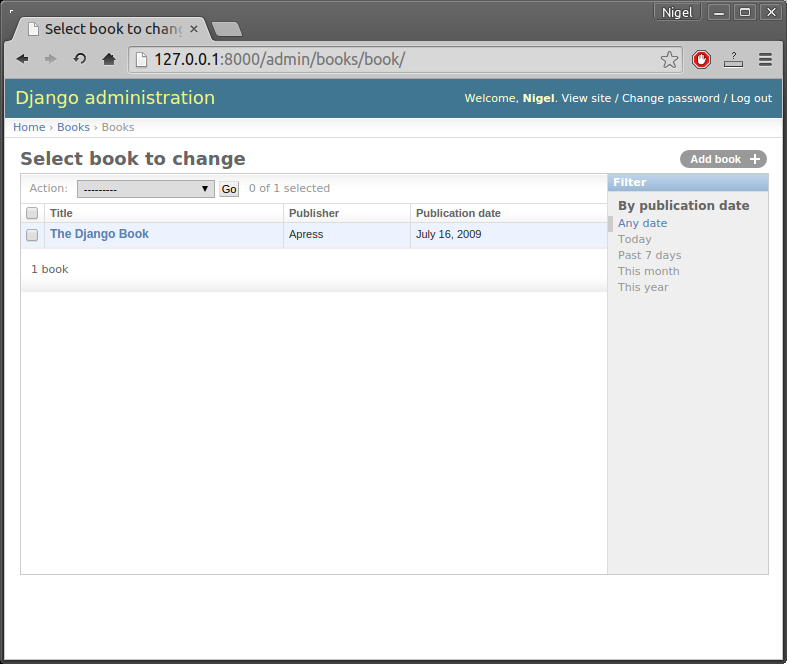The image size is (787, 664).
Task: Open The Django Book link
Action: [99, 234]
